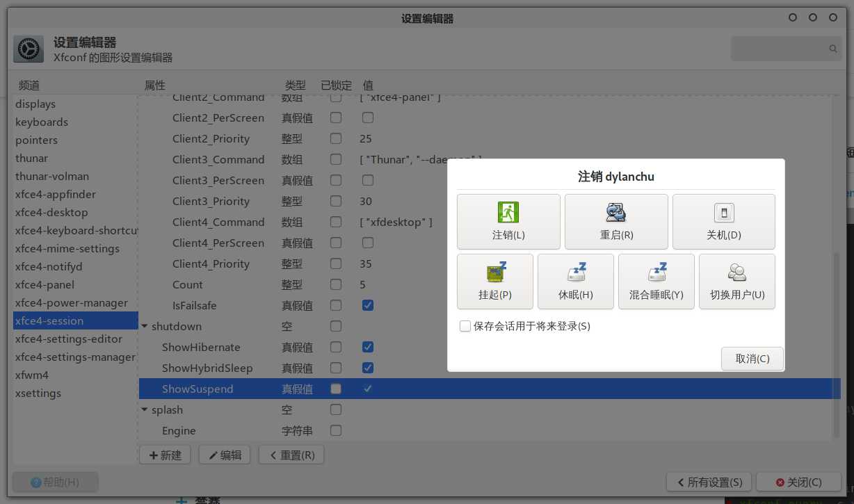Toggle the lock checkbox for Count
Viewport: 854px width, 504px height.
coord(336,284)
